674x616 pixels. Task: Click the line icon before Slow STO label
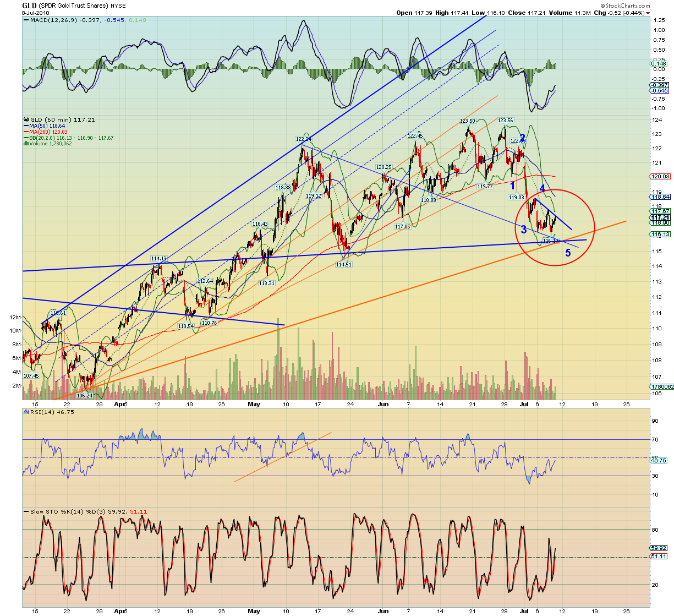point(26,512)
